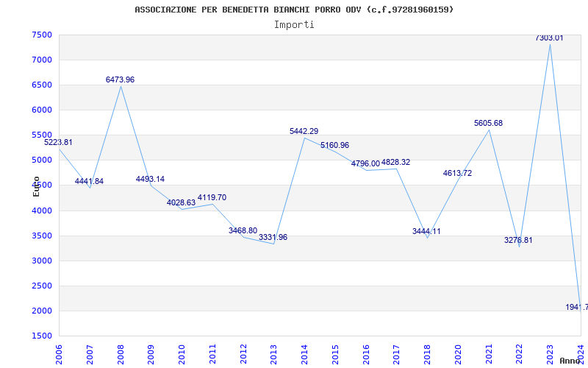Click y-axis tick 5000

pyautogui.click(x=42, y=160)
